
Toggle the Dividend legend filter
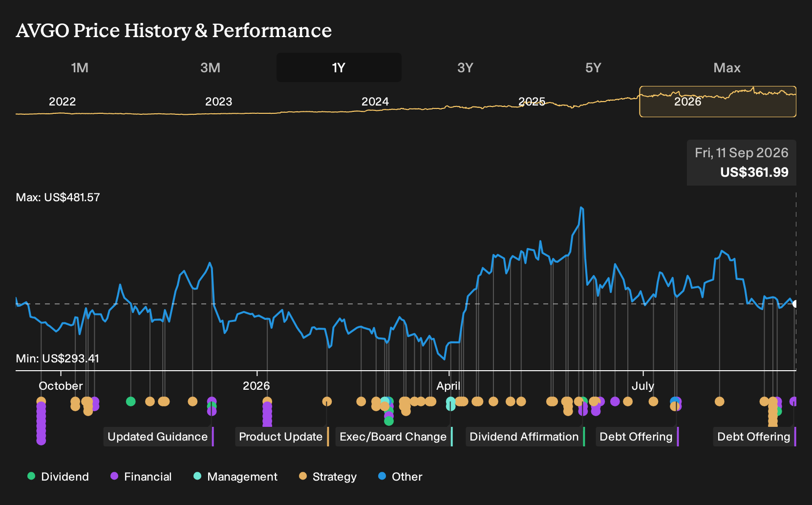(x=58, y=477)
